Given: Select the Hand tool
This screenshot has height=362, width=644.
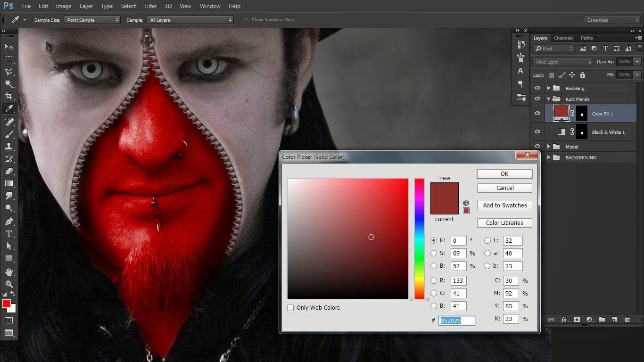Looking at the screenshot, I should point(9,272).
